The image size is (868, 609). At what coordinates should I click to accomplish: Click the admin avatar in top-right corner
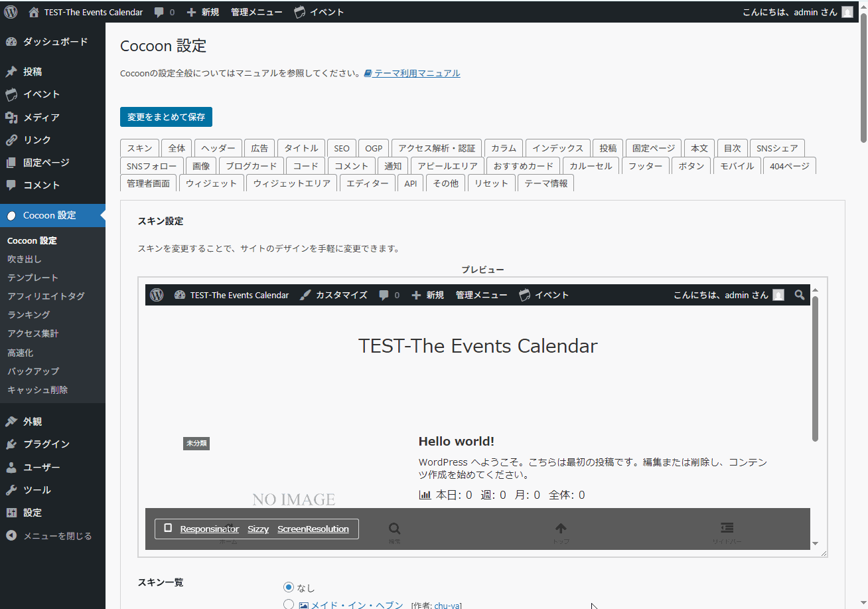pos(847,12)
